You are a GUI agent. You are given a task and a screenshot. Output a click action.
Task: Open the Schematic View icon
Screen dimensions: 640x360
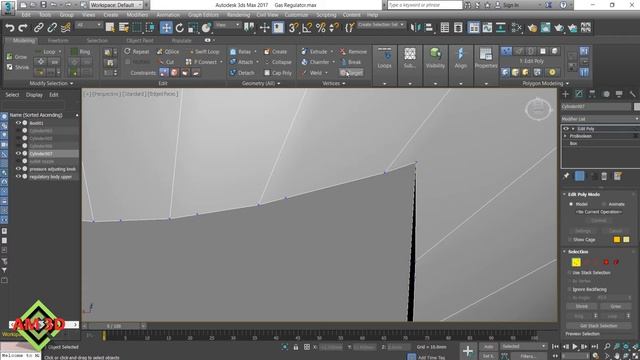tap(500, 28)
